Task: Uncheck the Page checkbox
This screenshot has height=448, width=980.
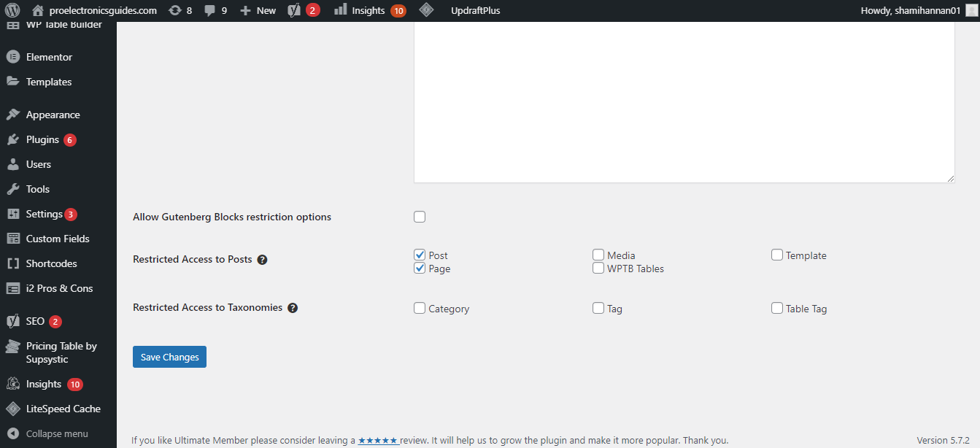Action: tap(420, 268)
